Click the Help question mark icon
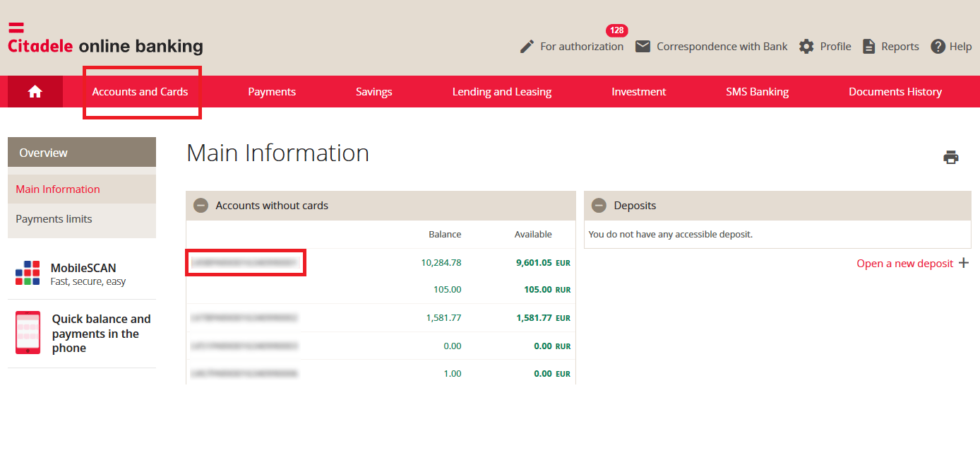The image size is (980, 458). [938, 47]
